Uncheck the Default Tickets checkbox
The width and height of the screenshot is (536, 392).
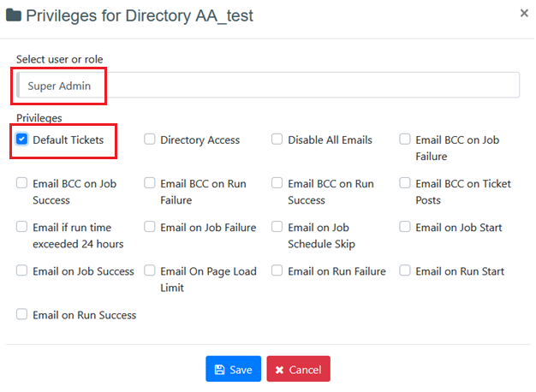point(22,140)
